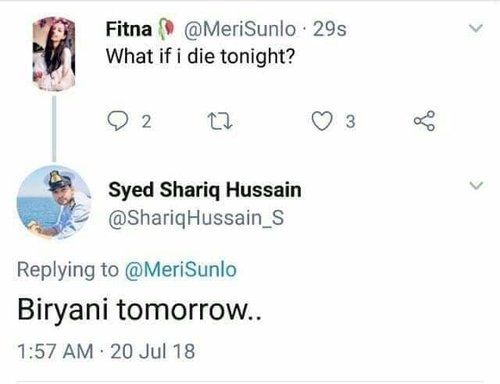Open the @ShariqHussain_S handle
The image size is (500, 384).
click(196, 218)
